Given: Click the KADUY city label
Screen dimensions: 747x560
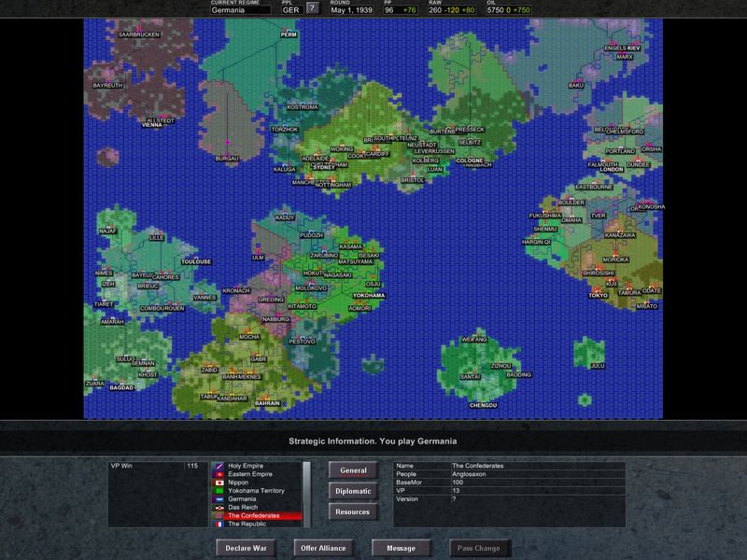Looking at the screenshot, I should coord(285,217).
